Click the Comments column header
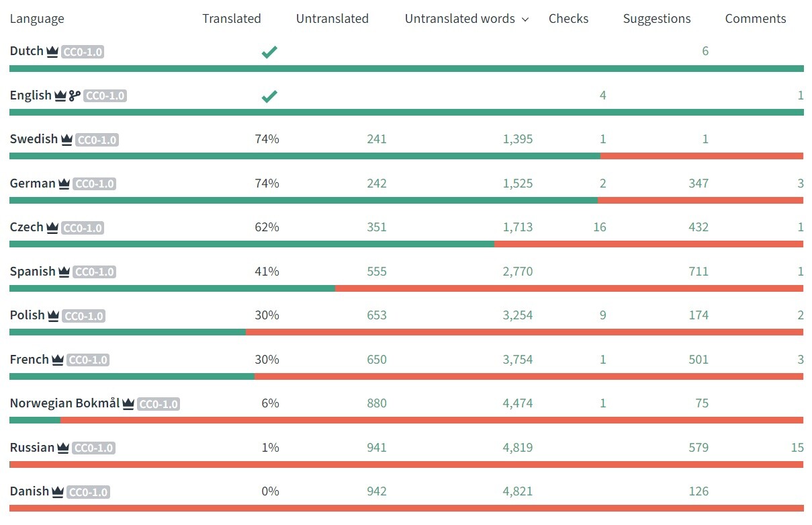The width and height of the screenshot is (812, 525). (756, 19)
